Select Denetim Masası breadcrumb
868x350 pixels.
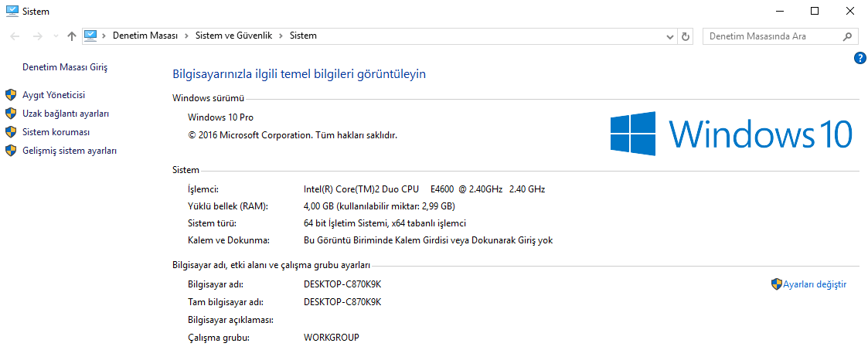coord(145,36)
